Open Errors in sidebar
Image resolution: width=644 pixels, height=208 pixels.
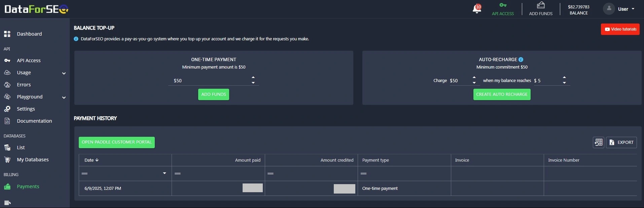tap(24, 85)
